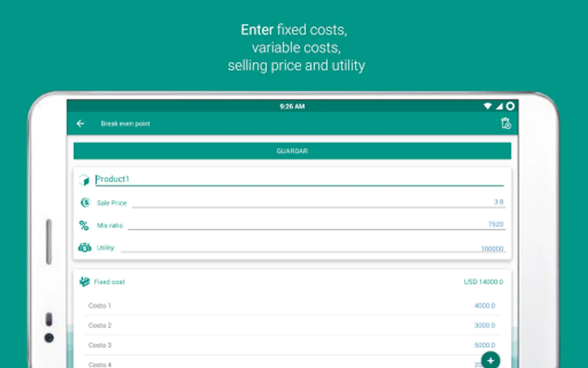Viewport: 588px width, 368px height.
Task: Tap the Sale Price coin icon
Action: click(85, 202)
